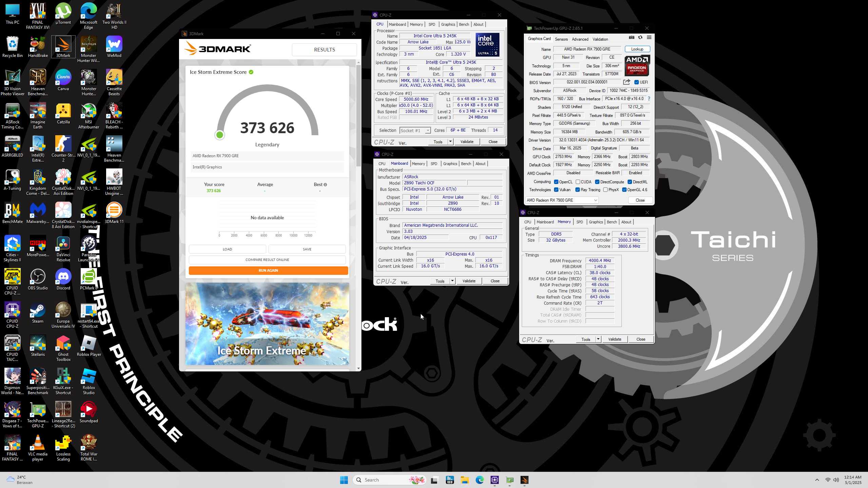
Task: Toggle the CUDA checkbox in GPU-Z
Action: coord(578,182)
